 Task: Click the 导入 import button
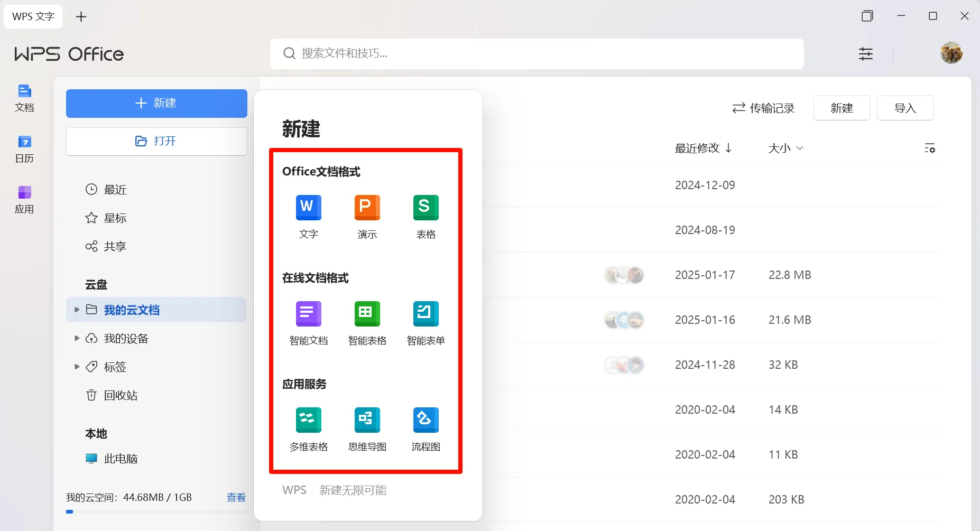pos(904,108)
